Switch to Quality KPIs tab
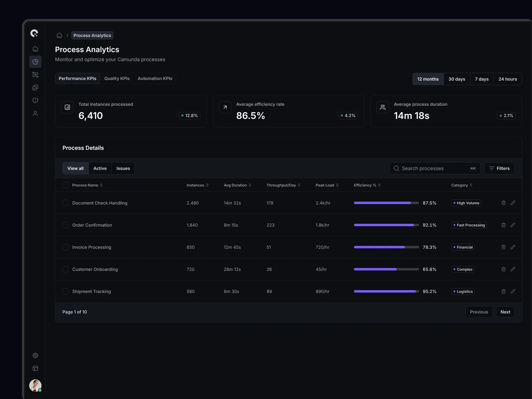The height and width of the screenshot is (399, 532). pyautogui.click(x=117, y=78)
